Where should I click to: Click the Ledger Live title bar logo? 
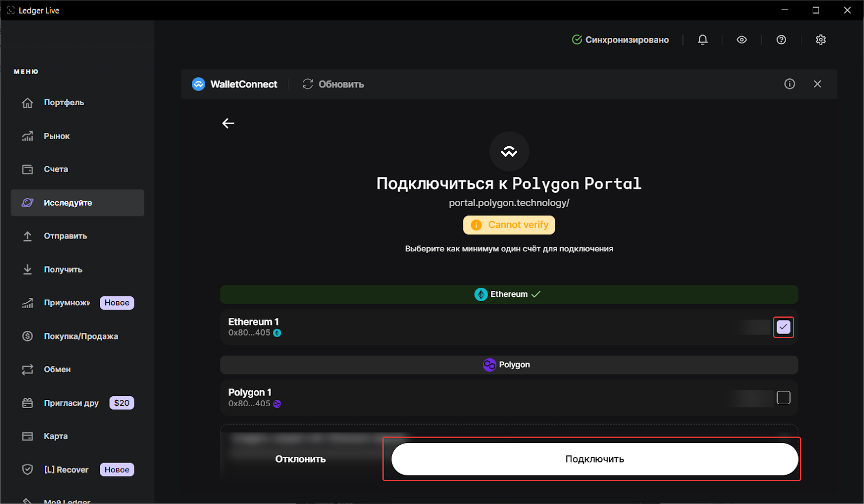(x=11, y=10)
